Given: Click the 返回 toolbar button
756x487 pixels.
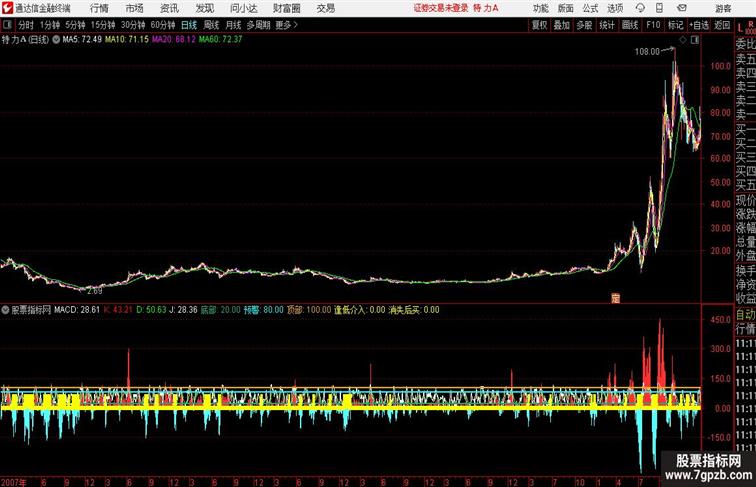Looking at the screenshot, I should point(722,25).
